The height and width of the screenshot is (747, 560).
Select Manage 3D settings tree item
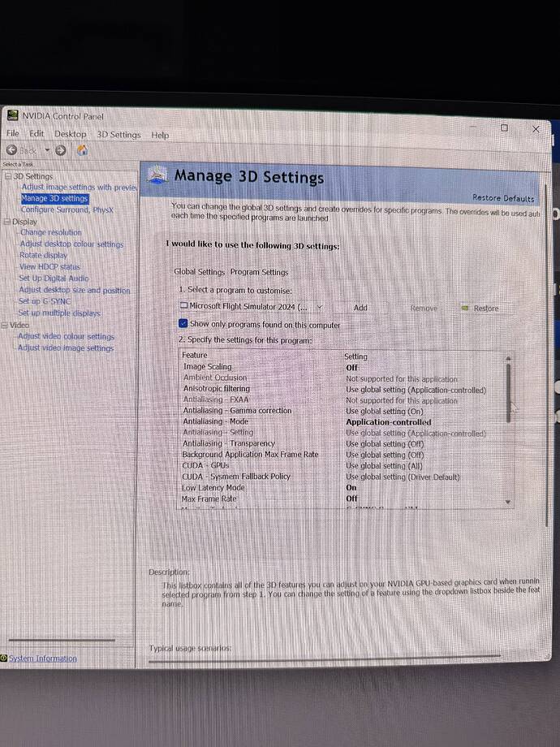tap(54, 198)
